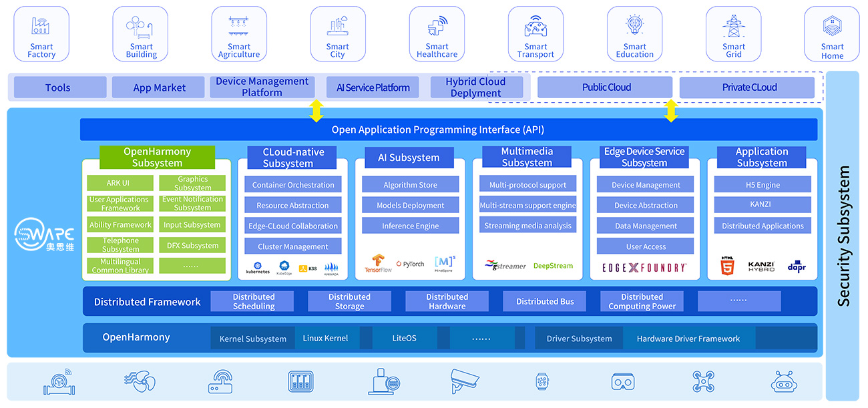Select the security camera device icon

point(465,381)
